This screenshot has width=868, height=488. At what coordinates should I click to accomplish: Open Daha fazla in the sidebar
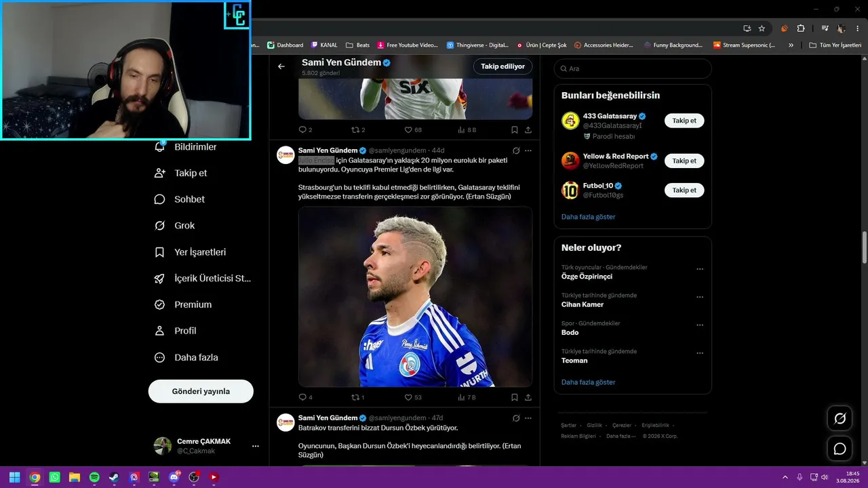186,357
